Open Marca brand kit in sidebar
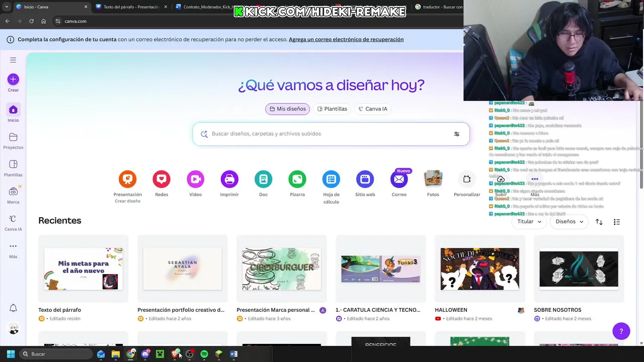The image size is (644, 362). 13,195
